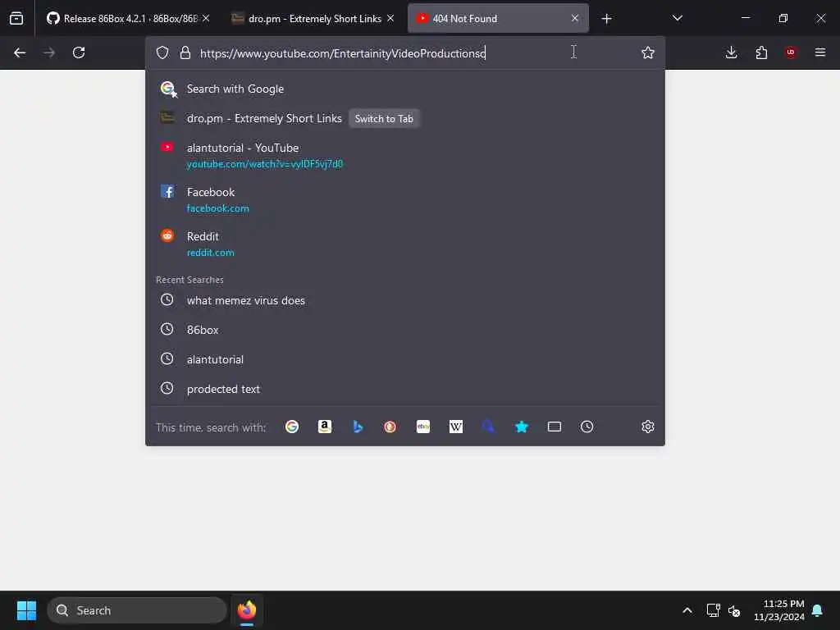Open network status tray icon
The height and width of the screenshot is (630, 840).
pos(713,610)
